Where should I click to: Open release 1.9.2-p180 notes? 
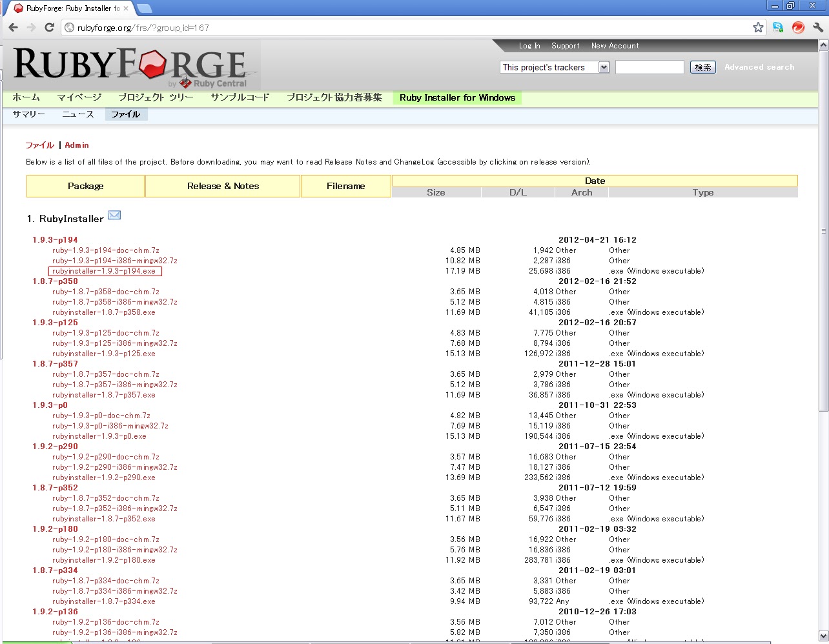tap(55, 529)
